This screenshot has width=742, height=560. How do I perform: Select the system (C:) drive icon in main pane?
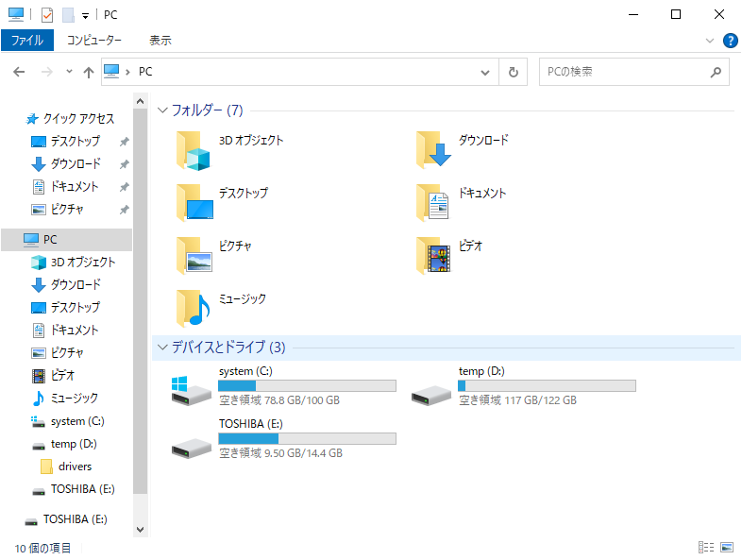[x=192, y=391]
